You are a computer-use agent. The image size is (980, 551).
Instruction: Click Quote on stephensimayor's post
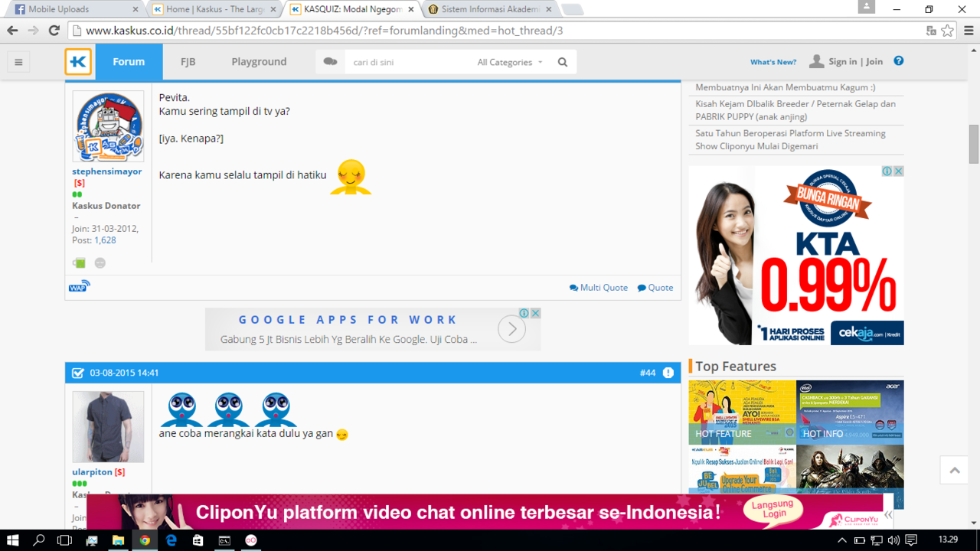[655, 288]
